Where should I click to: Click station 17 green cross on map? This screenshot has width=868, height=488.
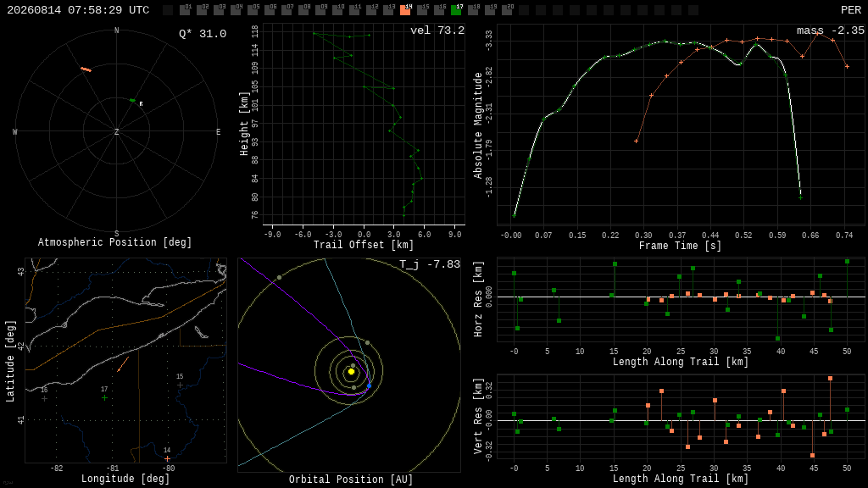[x=104, y=398]
